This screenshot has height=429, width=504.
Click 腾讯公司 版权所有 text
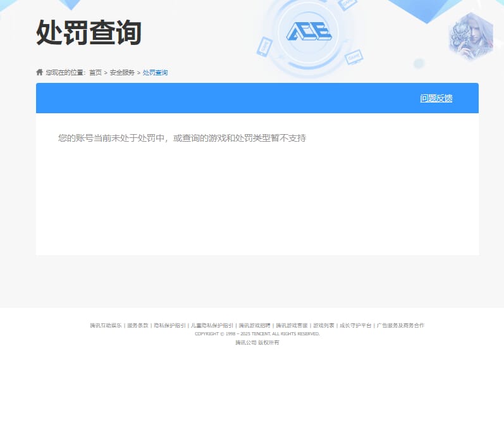click(257, 342)
